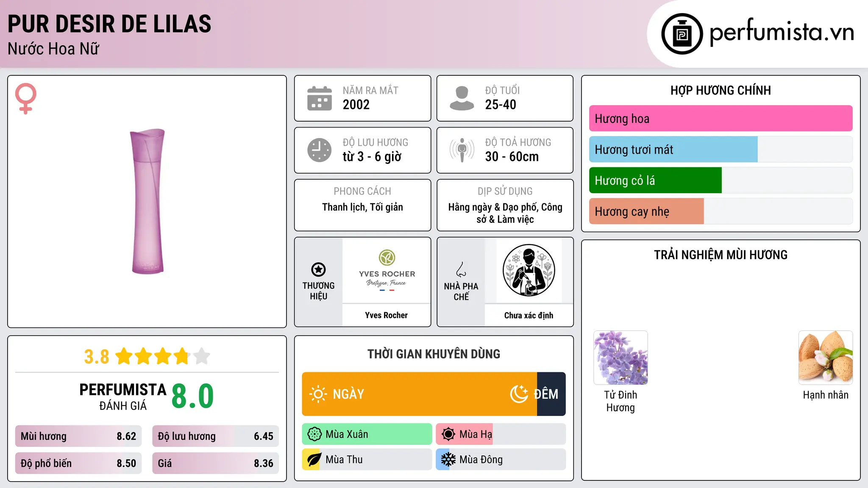Click the Hạnh nhân note name

click(x=826, y=395)
